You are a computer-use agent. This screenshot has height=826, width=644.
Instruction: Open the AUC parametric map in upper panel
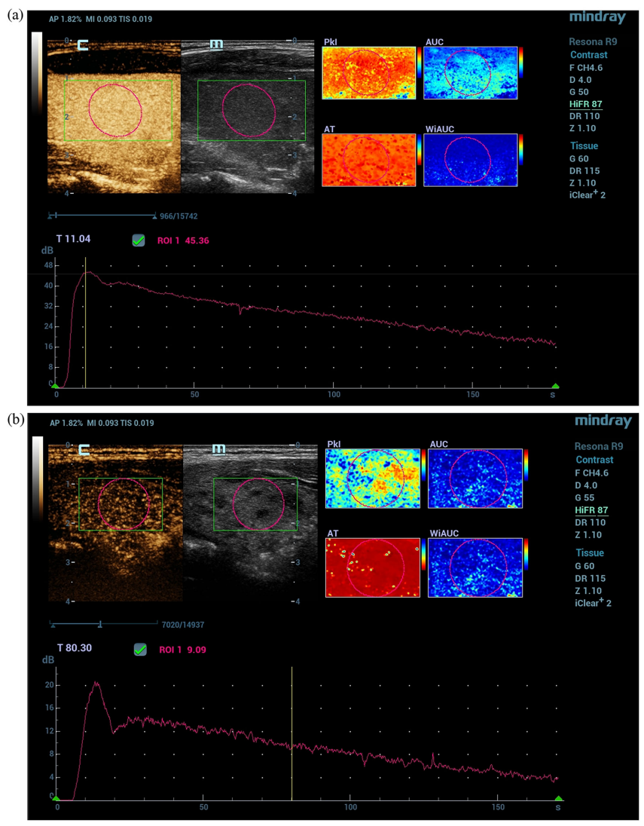pos(470,73)
